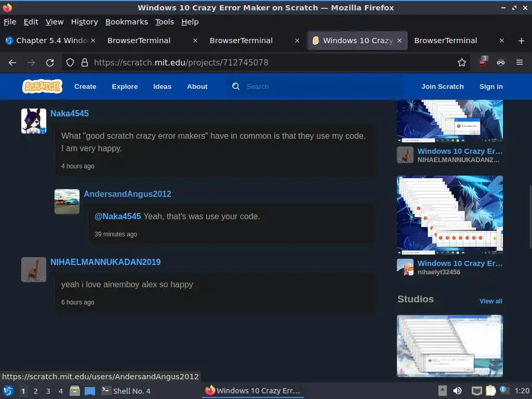Click Sign in
This screenshot has height=399, width=532.
pyautogui.click(x=491, y=87)
